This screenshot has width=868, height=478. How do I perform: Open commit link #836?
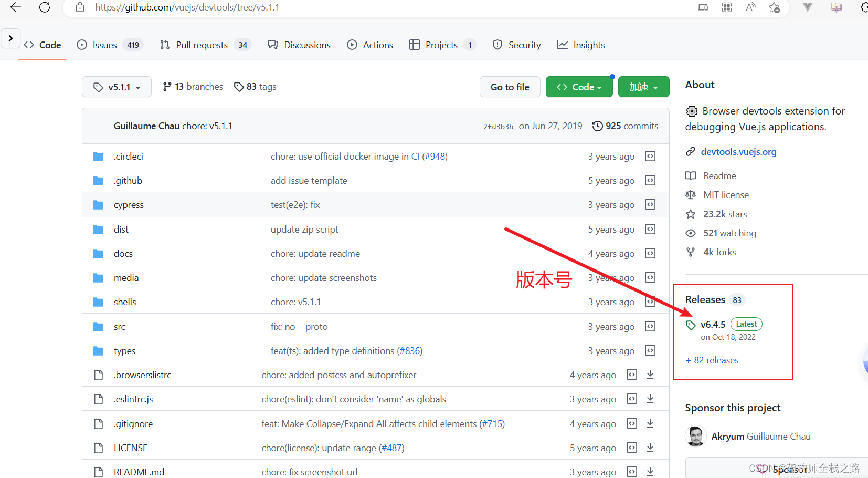(x=409, y=351)
